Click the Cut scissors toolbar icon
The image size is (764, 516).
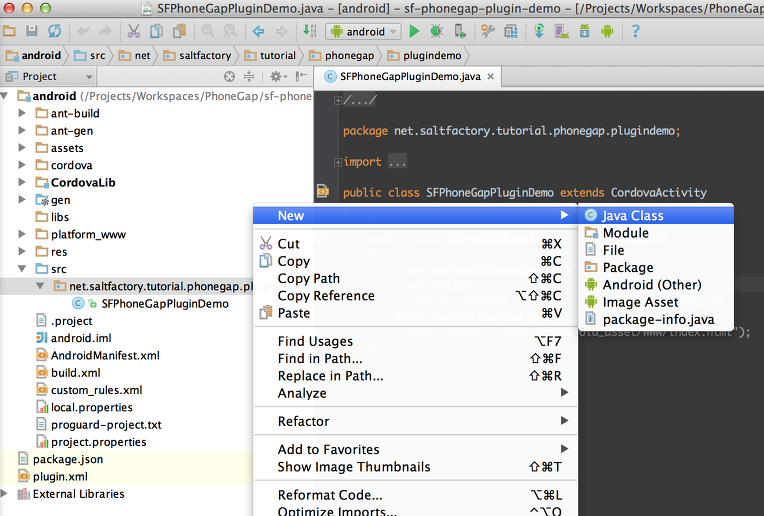pos(134,32)
